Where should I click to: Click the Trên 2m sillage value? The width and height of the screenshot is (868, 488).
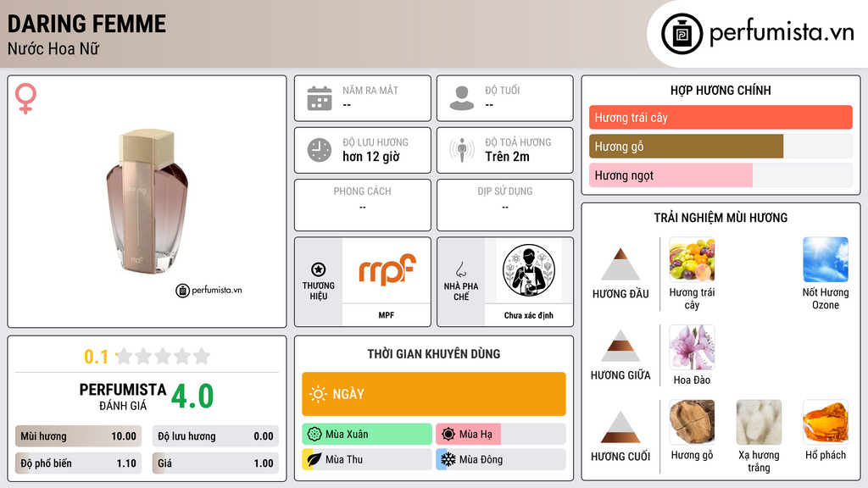(x=507, y=157)
